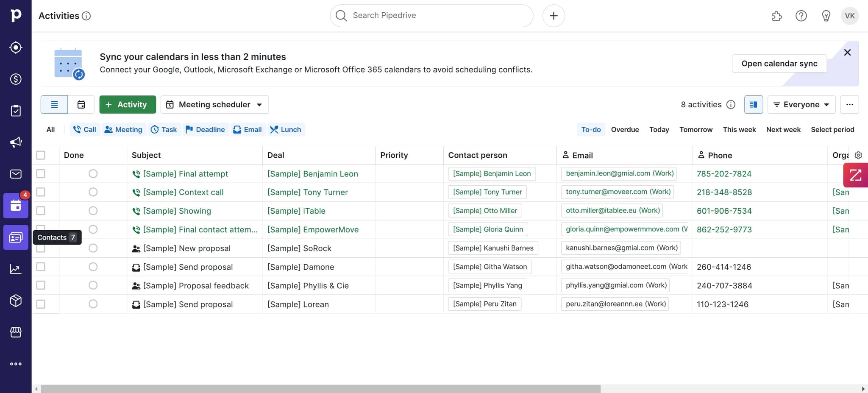Viewport: 868px width, 393px height.
Task: Open Campaigns megaphone icon in sidebar
Action: tap(16, 142)
